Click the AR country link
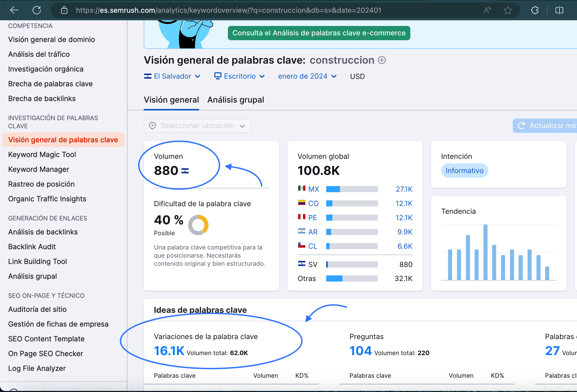The width and height of the screenshot is (577, 392). (x=313, y=232)
